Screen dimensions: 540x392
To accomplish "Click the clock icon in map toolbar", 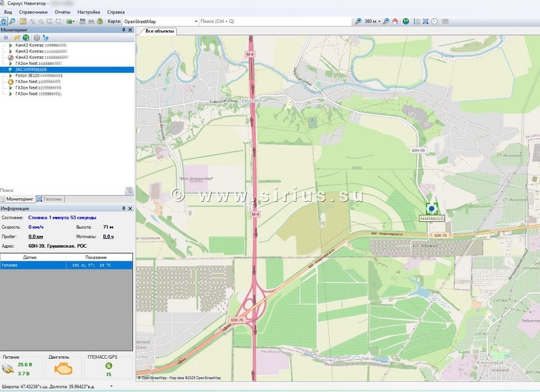I will (434, 22).
